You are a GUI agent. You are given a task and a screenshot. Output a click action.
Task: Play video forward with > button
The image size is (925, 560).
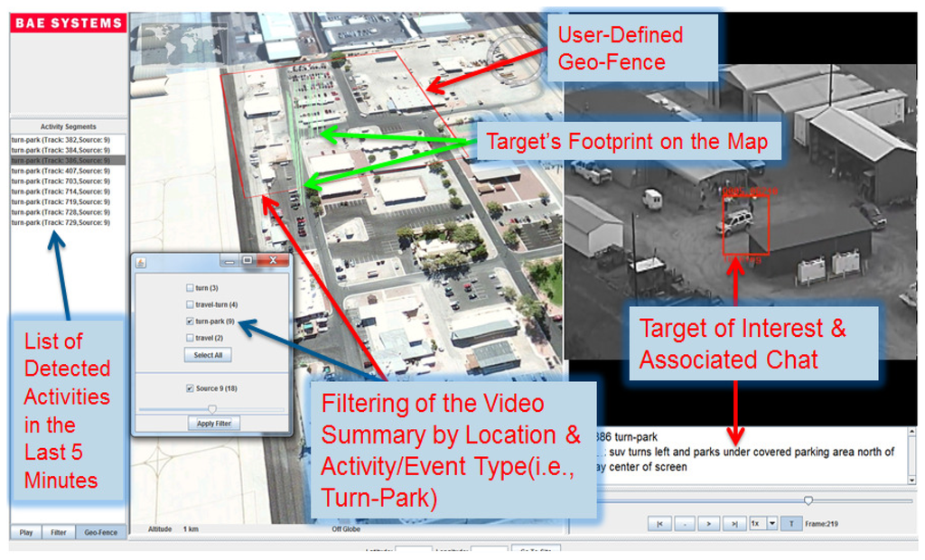pyautogui.click(x=709, y=523)
